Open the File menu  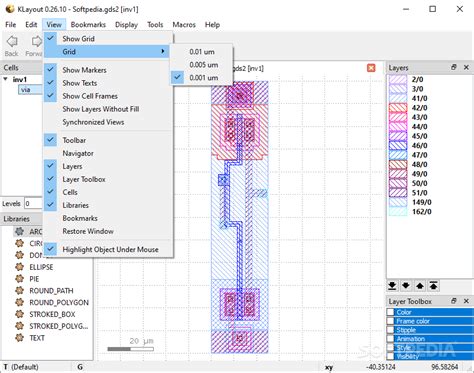(11, 25)
